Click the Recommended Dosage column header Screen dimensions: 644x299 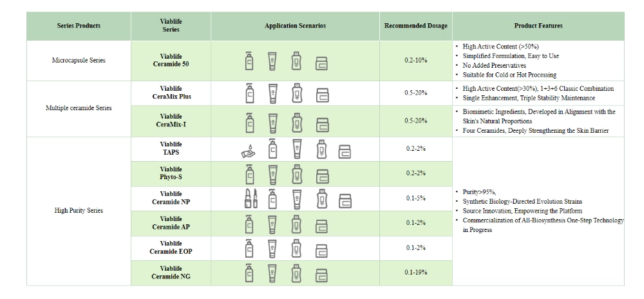click(x=415, y=26)
